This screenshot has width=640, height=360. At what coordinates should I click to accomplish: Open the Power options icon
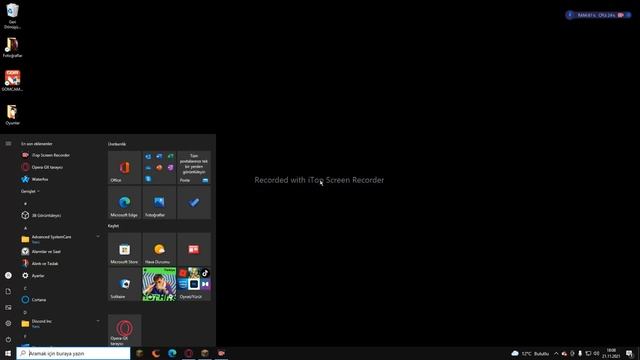coord(8,339)
